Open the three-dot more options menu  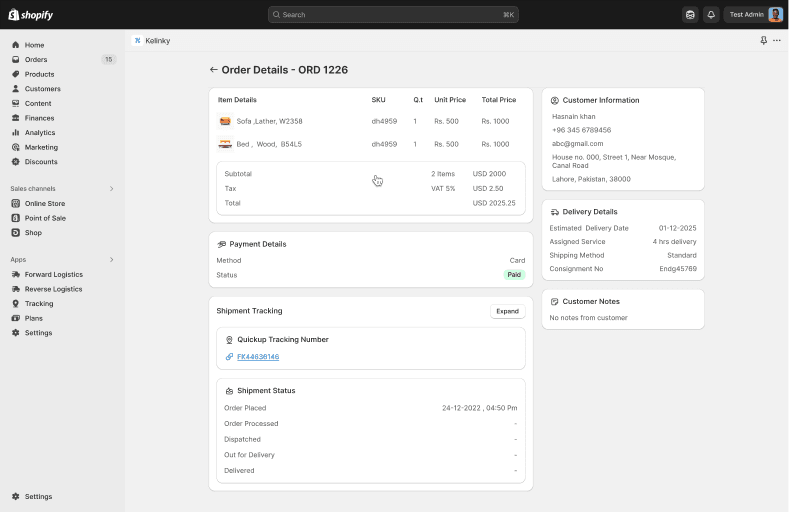777,41
